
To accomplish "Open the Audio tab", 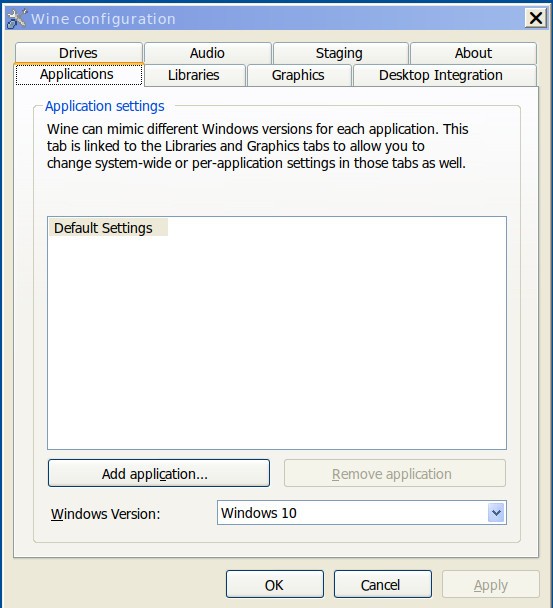I will 207,53.
